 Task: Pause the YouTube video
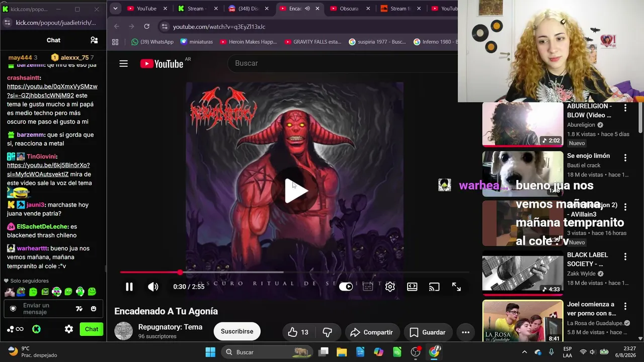(x=129, y=287)
